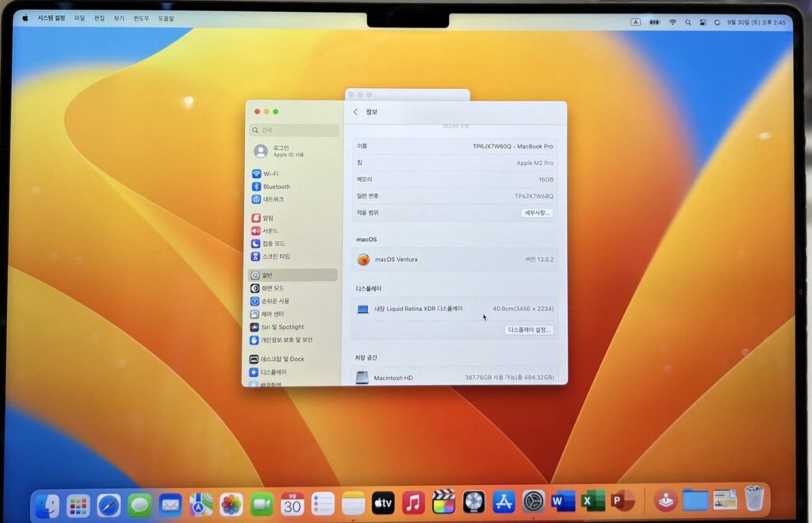The width and height of the screenshot is (812, 523).
Task: Click the Apple M2 Pro chip value
Action: click(534, 163)
